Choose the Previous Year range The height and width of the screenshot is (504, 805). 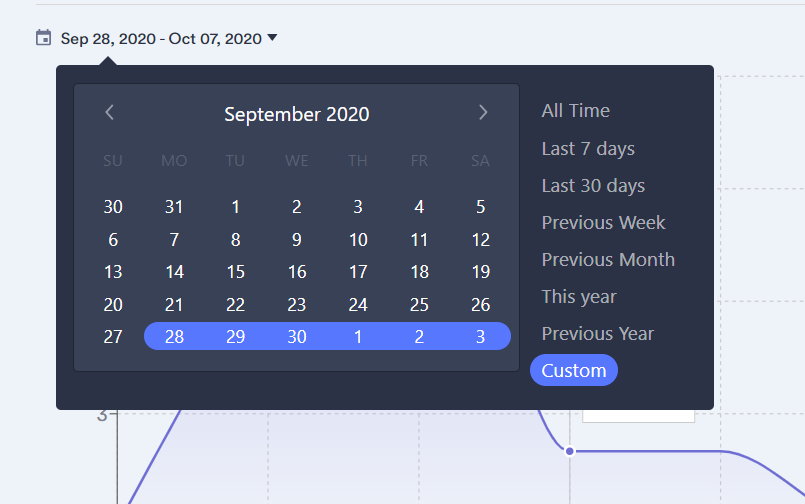click(x=597, y=334)
